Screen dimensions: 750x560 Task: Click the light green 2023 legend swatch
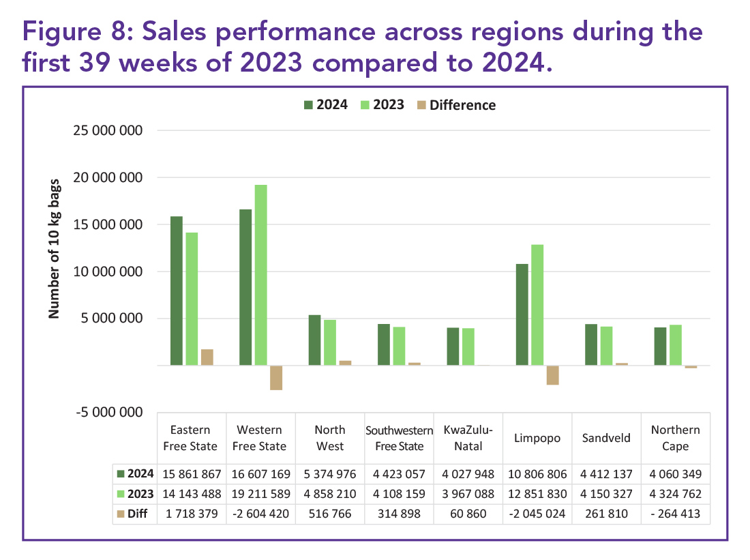365,105
